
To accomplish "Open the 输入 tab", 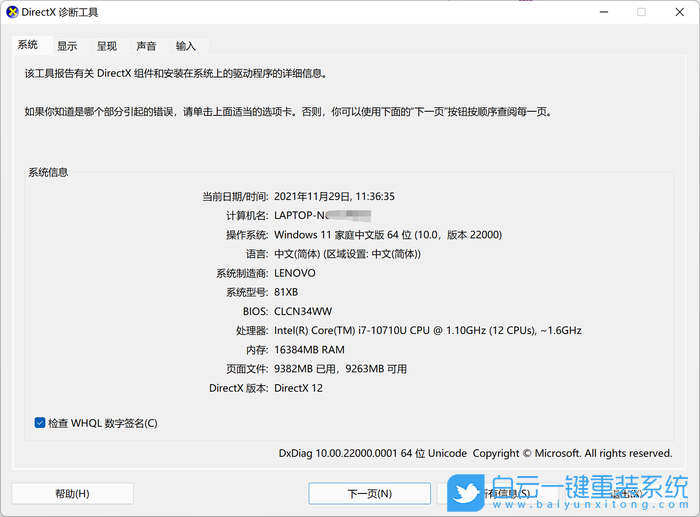I will click(x=186, y=46).
